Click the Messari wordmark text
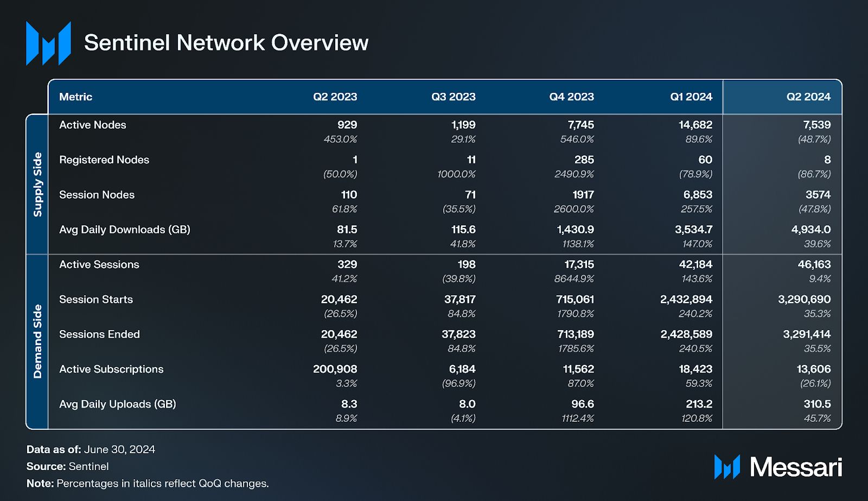The width and height of the screenshot is (868, 501). [796, 467]
